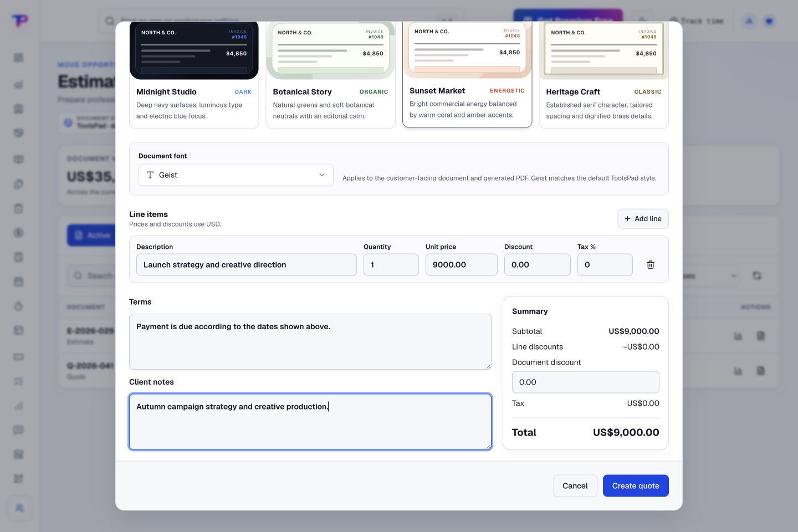Focus the line item Description field

coord(247,265)
